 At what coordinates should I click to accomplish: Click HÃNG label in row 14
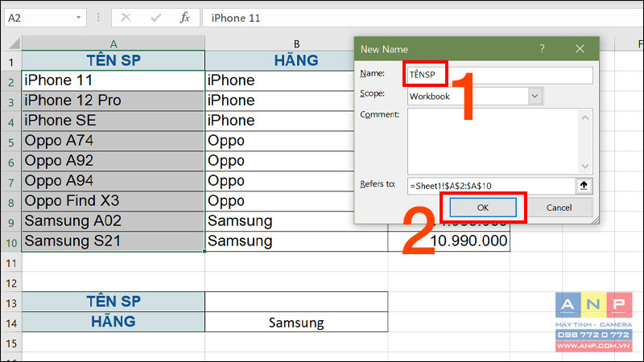[x=114, y=322]
